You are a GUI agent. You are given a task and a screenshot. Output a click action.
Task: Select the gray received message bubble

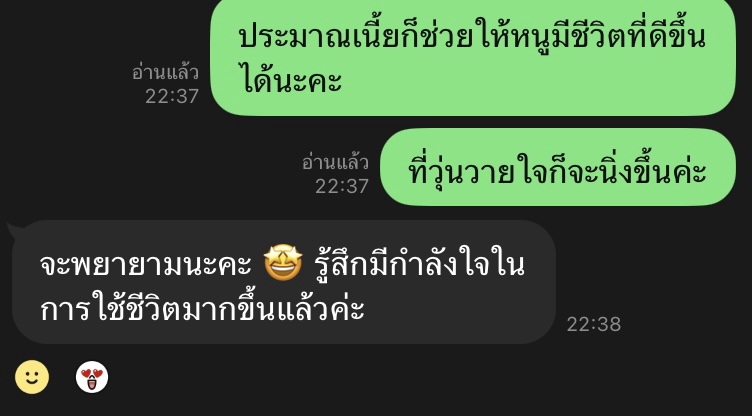point(283,282)
